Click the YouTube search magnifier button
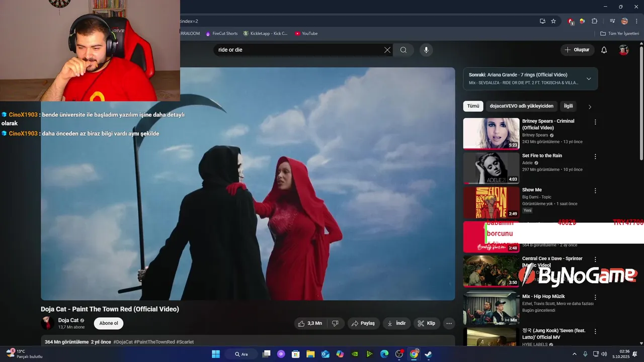This screenshot has width=644, height=362. 404,50
